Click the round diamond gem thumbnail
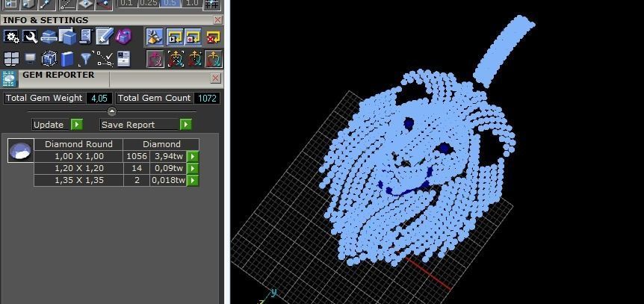The height and width of the screenshot is (304, 644). pos(20,150)
